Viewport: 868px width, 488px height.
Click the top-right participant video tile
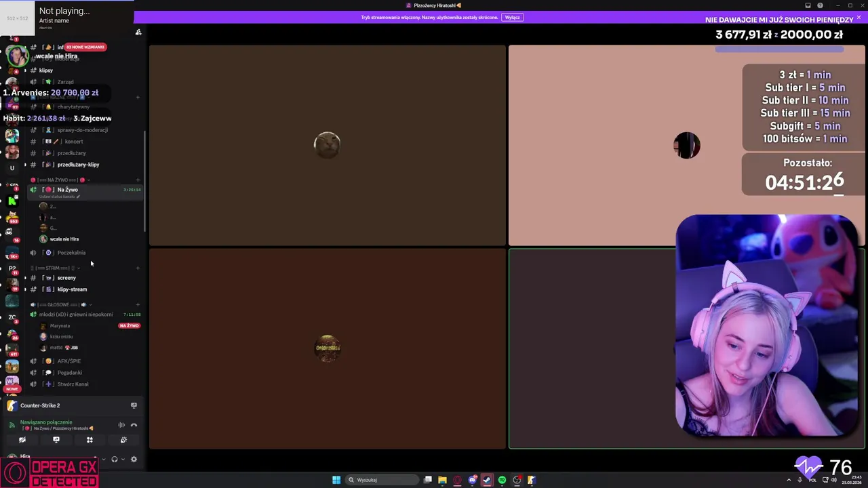[x=686, y=145]
